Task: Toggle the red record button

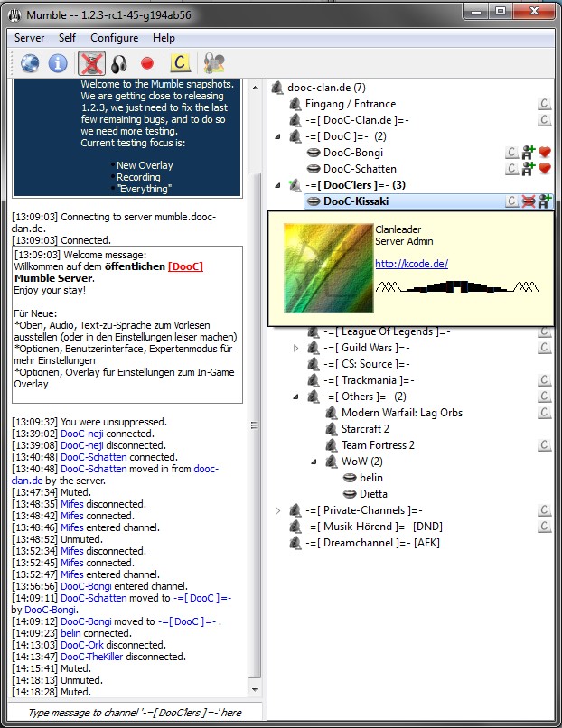Action: point(147,63)
